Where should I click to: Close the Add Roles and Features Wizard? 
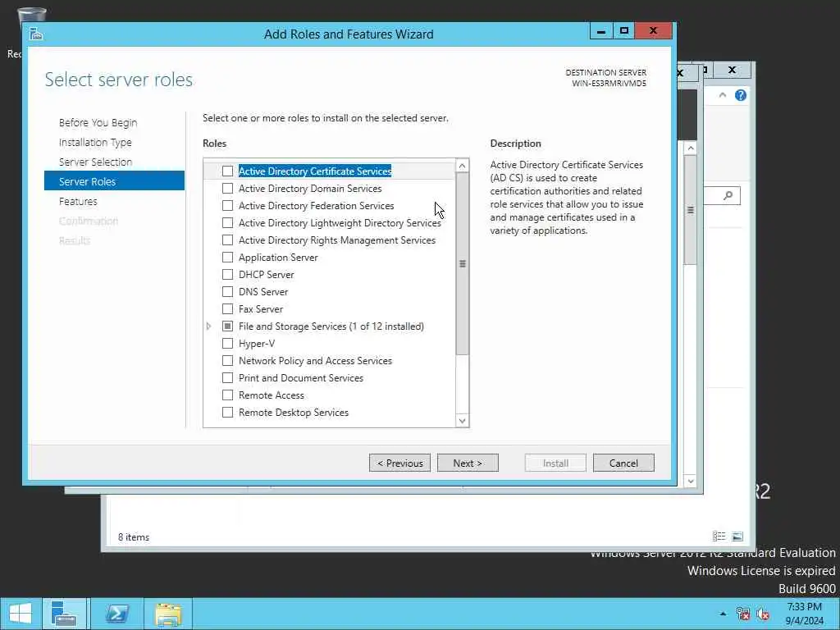click(x=653, y=31)
